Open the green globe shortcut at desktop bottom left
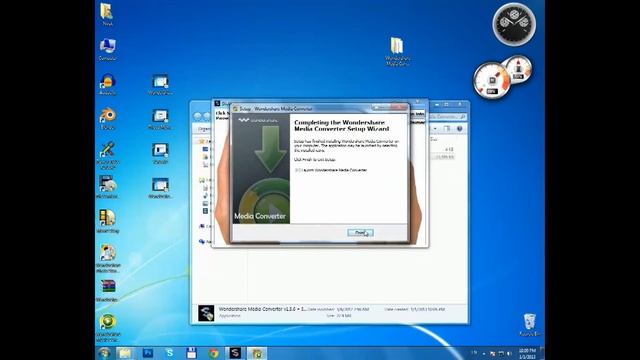Image resolution: width=640 pixels, height=360 pixels. [108, 328]
